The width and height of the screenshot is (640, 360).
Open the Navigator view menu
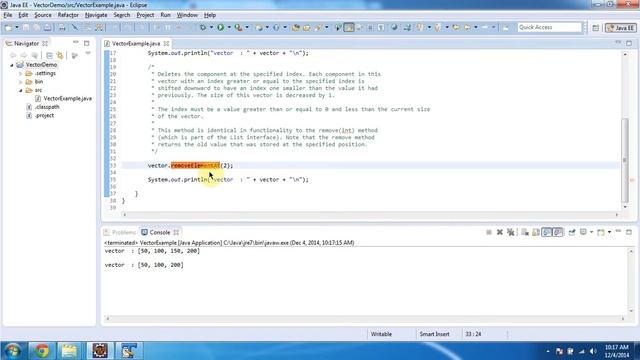pos(88,54)
